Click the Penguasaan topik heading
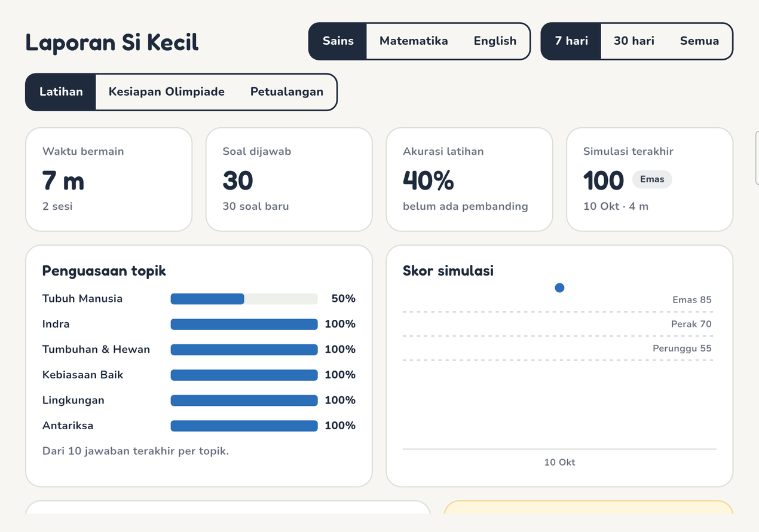The image size is (759, 532). point(104,271)
